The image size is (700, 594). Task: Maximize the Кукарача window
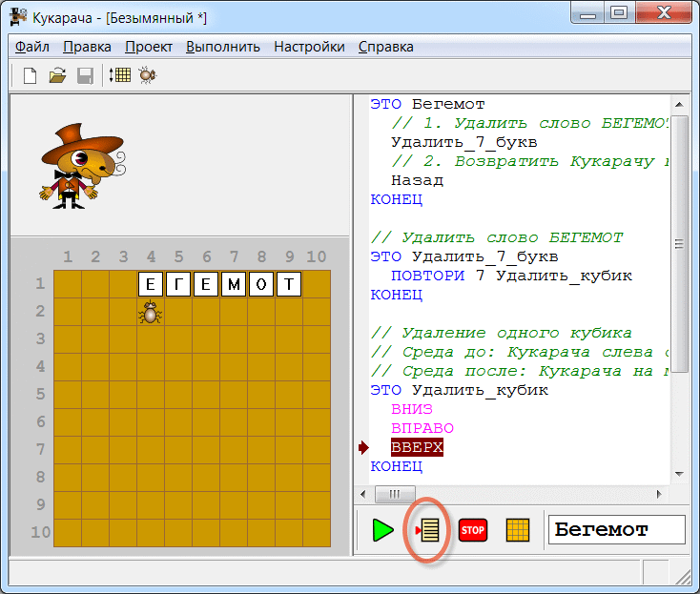pyautogui.click(x=619, y=13)
